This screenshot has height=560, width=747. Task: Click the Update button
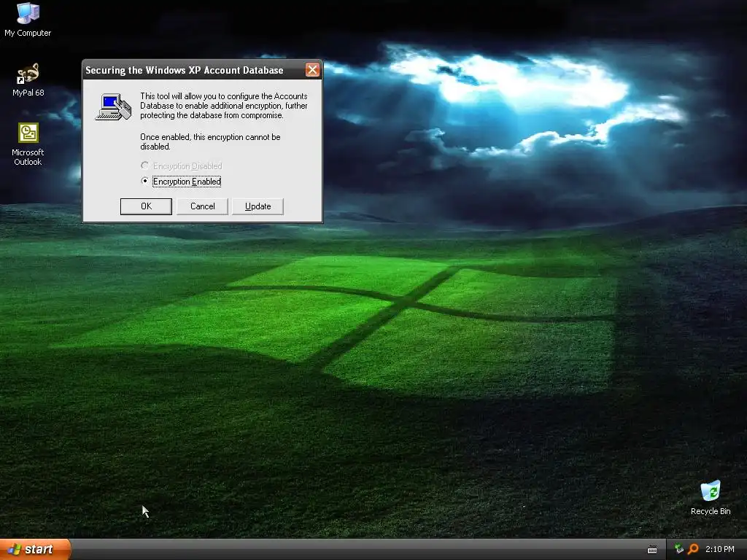coord(258,206)
